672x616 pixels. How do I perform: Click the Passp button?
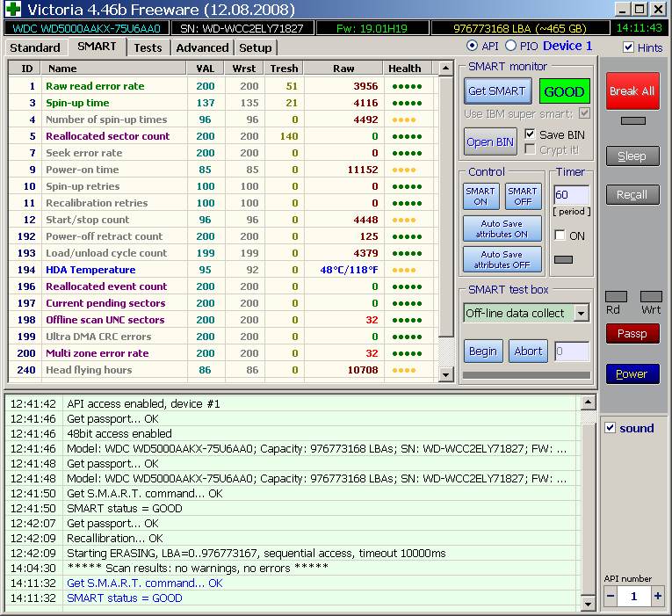click(x=632, y=334)
